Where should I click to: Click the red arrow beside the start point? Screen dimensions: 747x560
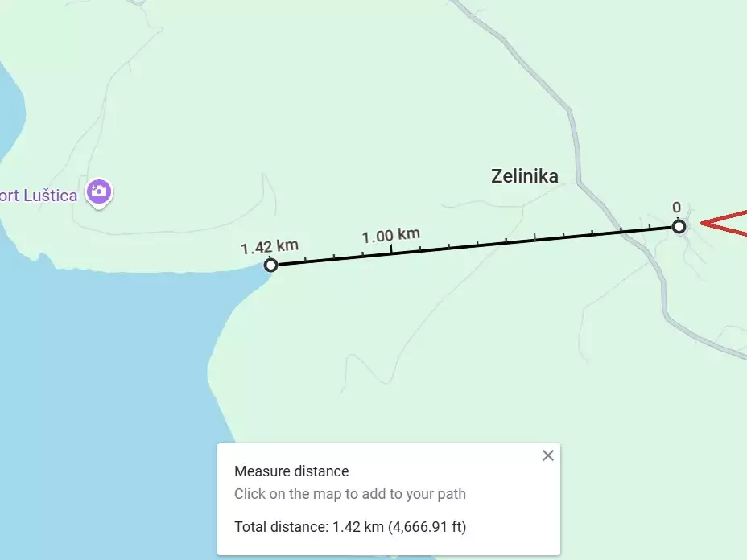(x=723, y=223)
